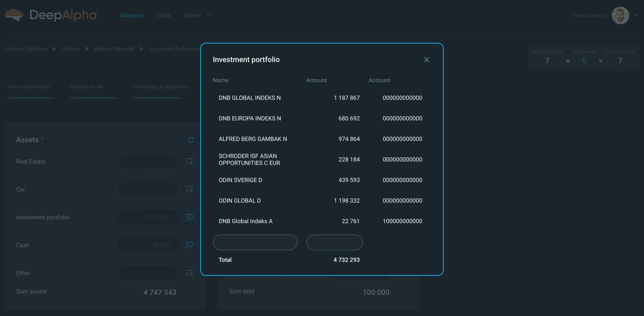
Task: Click amount 22 761
Action: (x=350, y=221)
